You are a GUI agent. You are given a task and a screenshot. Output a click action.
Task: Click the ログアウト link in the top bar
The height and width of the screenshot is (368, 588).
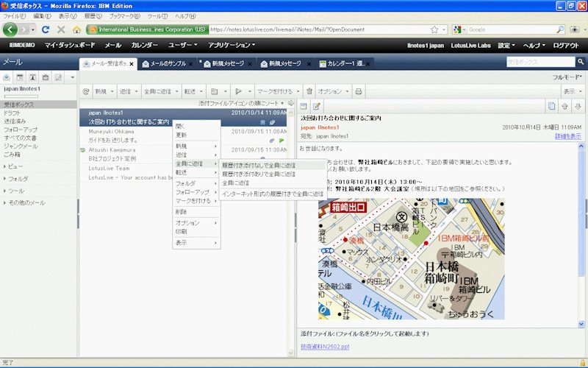point(566,46)
